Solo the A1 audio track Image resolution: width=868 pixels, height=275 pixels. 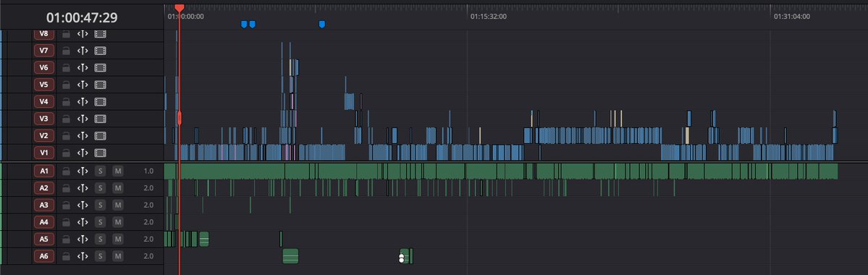pyautogui.click(x=100, y=172)
